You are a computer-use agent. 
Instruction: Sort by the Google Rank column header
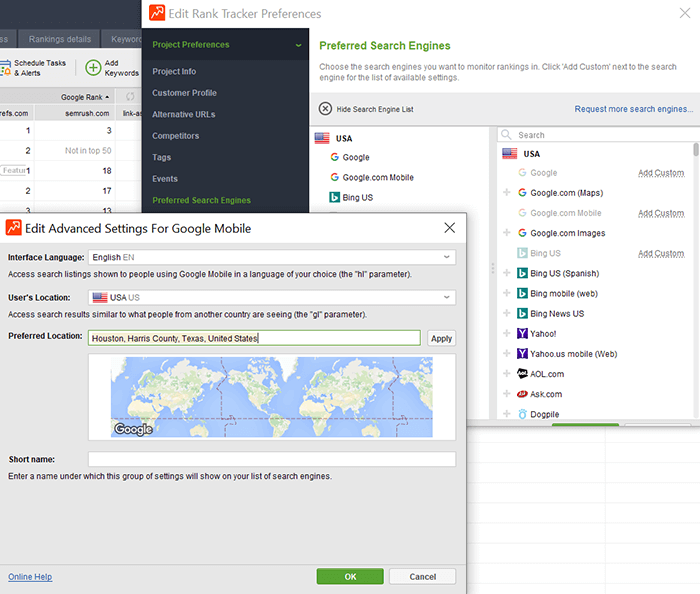click(x=85, y=97)
